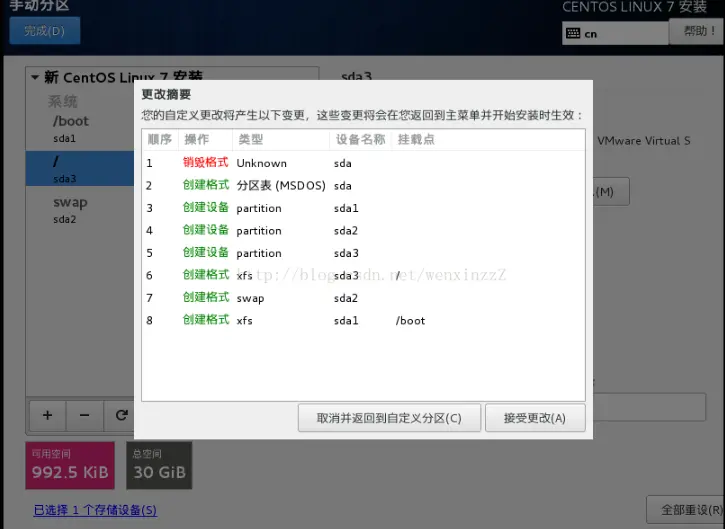Screen dimensions: 725x529
Task: Select the /boot mount point cell in row 8
Action: point(410,320)
